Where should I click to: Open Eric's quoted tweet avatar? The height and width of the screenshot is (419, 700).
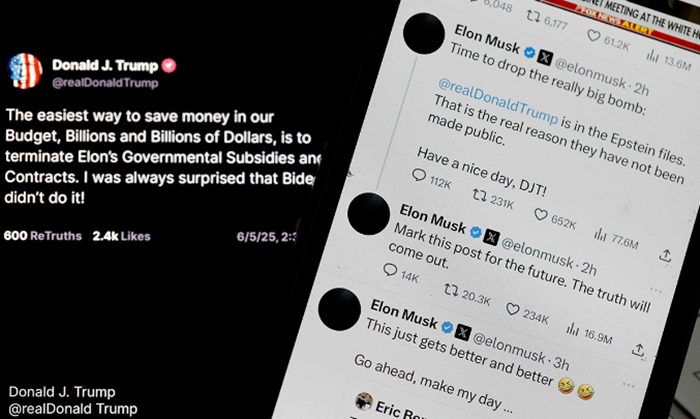point(364,401)
